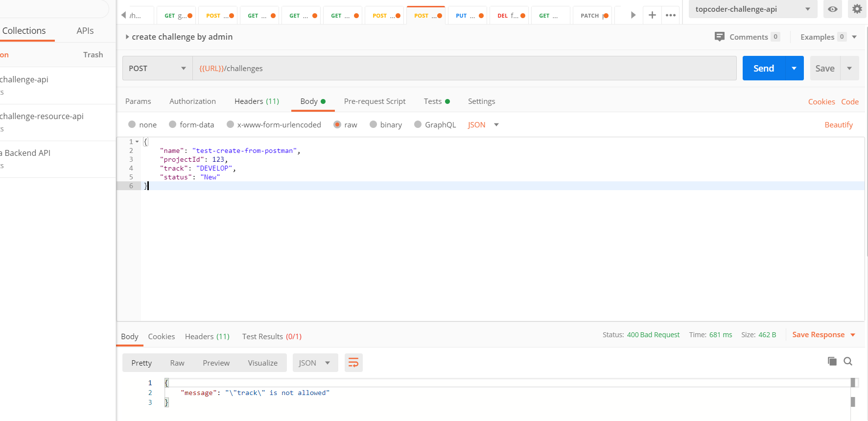Viewport: 868px width, 421px height.
Task: Open Examples dropdown
Action: pyautogui.click(x=828, y=37)
